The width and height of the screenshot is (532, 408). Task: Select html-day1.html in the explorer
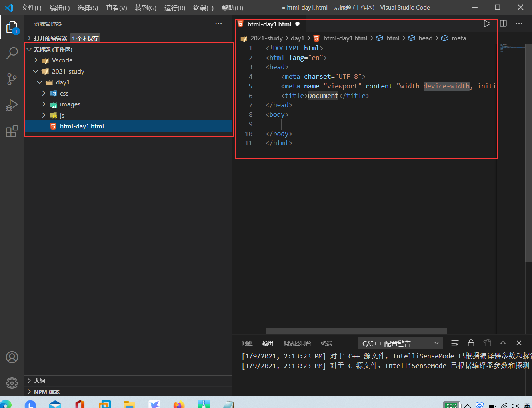82,126
